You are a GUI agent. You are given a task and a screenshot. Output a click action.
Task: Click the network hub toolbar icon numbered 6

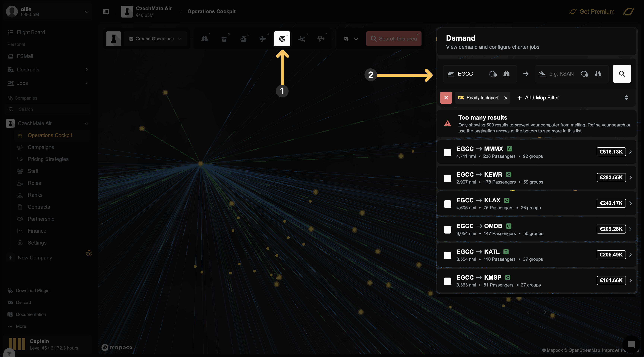pos(301,39)
